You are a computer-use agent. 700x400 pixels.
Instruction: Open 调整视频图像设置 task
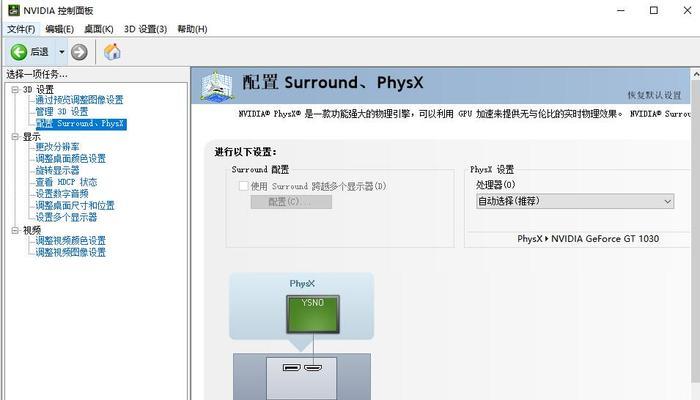pyautogui.click(x=71, y=252)
